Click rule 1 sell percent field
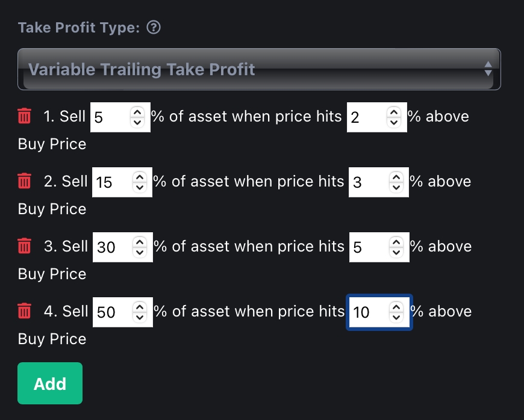524x420 pixels. pyautogui.click(x=110, y=117)
